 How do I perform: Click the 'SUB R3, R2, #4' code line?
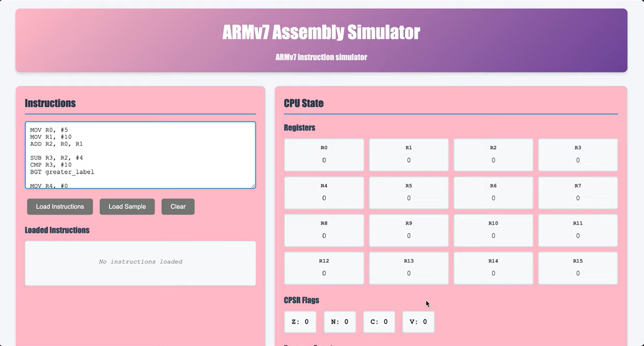click(x=56, y=158)
